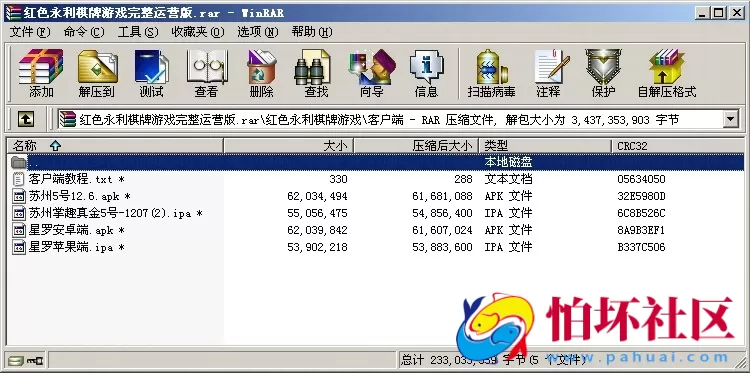Screen dimensions: 750x373
Task: Open the 收藏夹(O) menu
Action: pos(198,32)
